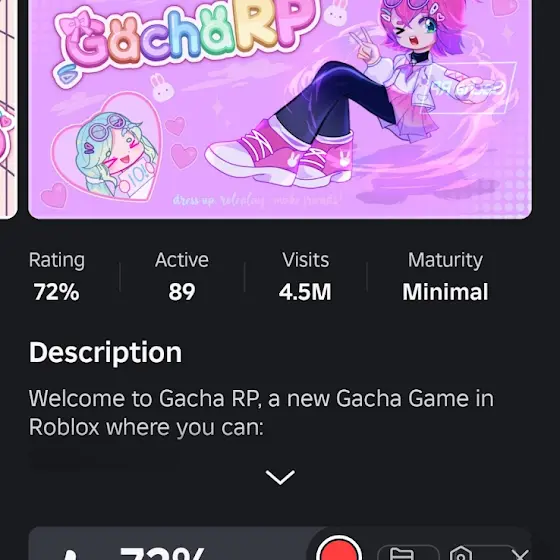Open the Maturity Minimal label
Screen dimensions: 560x560
tap(445, 276)
